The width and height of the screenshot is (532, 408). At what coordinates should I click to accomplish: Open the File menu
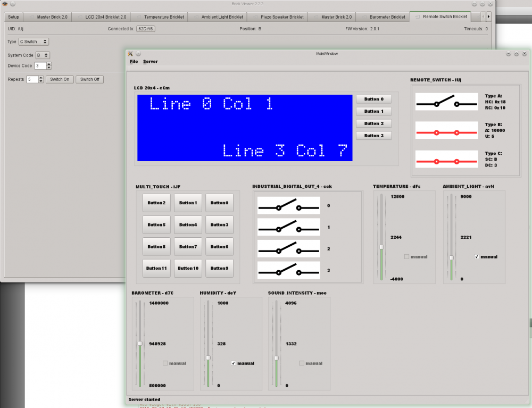[134, 62]
